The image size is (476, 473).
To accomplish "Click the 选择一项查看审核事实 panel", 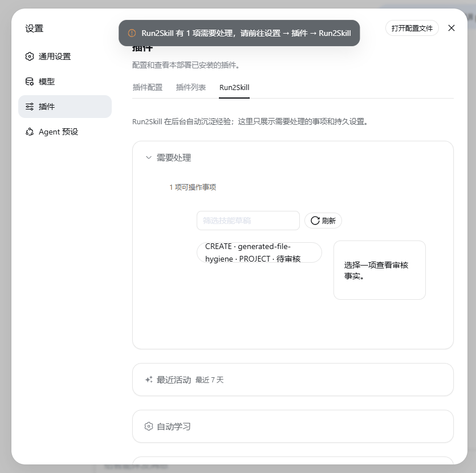I will point(380,270).
